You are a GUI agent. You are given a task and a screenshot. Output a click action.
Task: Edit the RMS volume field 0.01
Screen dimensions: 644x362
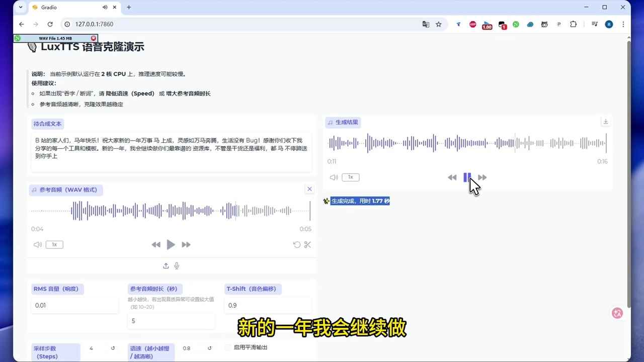[x=74, y=305]
